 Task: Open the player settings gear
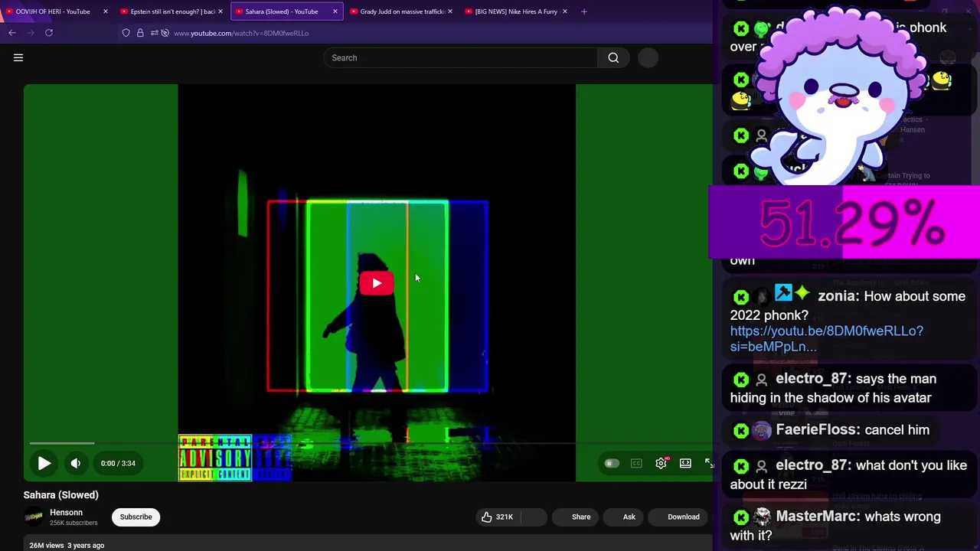(x=661, y=463)
